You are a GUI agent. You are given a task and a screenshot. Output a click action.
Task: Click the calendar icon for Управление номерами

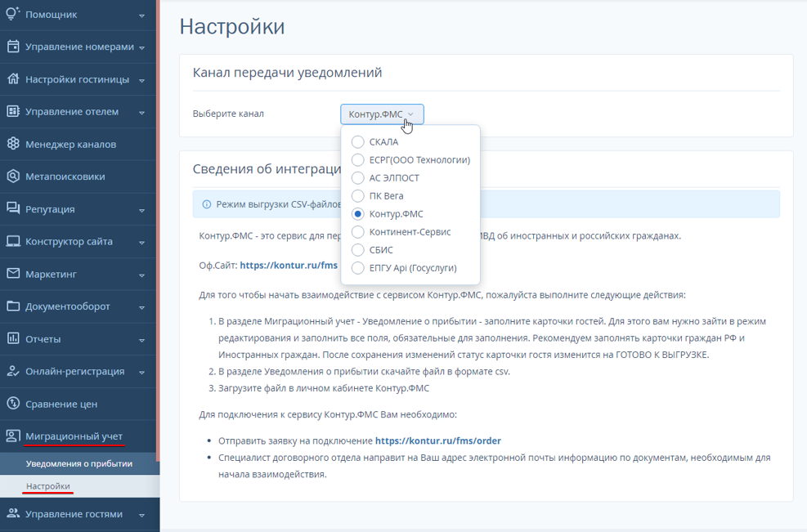click(x=13, y=47)
